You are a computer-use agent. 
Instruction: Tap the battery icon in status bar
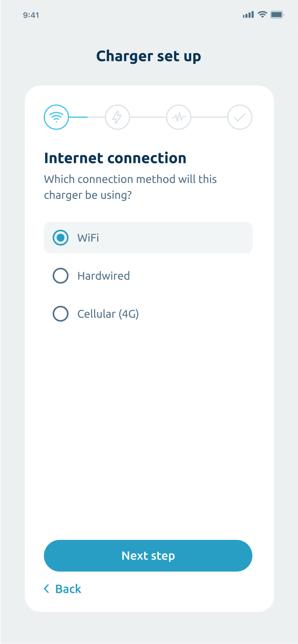click(x=277, y=15)
